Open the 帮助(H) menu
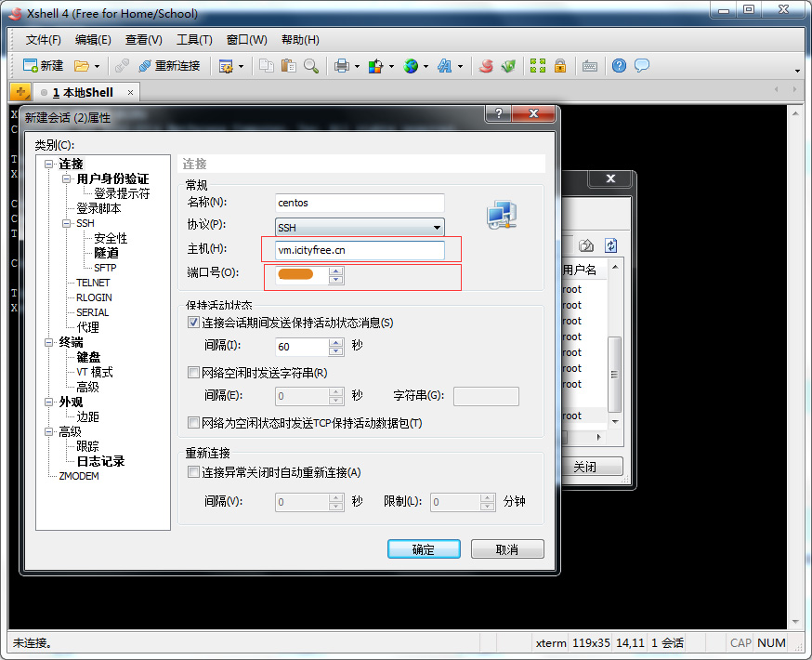Viewport: 812px width, 660px height. point(300,40)
